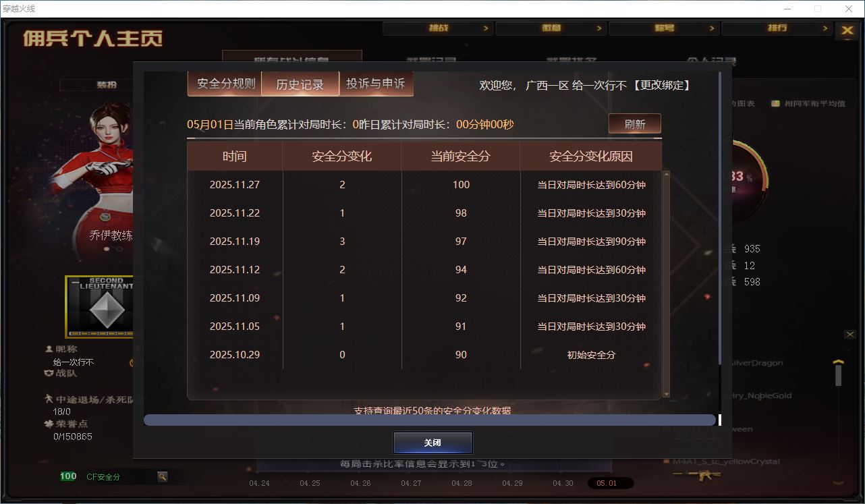Image resolution: width=865 pixels, height=504 pixels.
Task: Open the 挑战 menu at top
Action: [438, 28]
